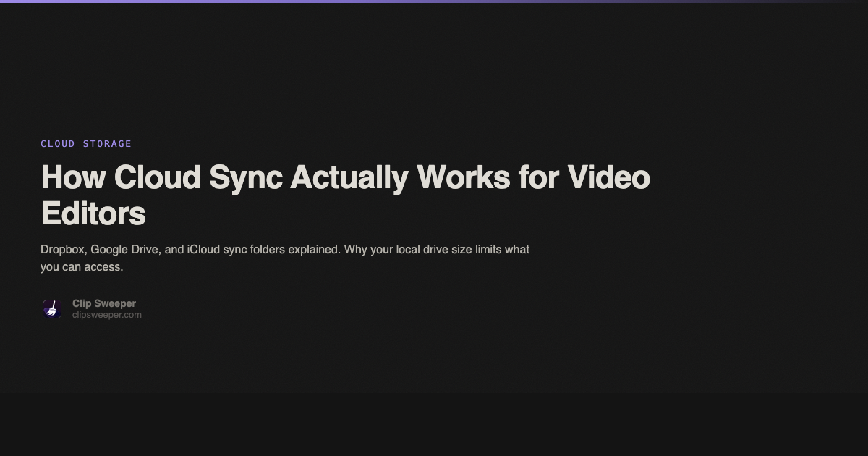Click the word 'CLOUD' in the category tag
868x456 pixels.
pos(58,144)
